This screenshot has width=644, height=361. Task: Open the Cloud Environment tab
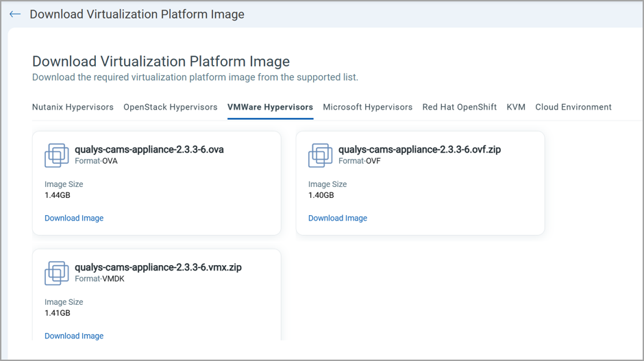[x=573, y=107]
